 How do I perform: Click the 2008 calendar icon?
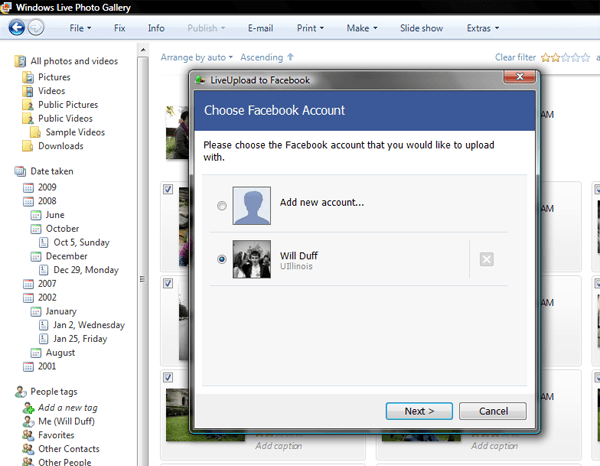click(x=28, y=201)
